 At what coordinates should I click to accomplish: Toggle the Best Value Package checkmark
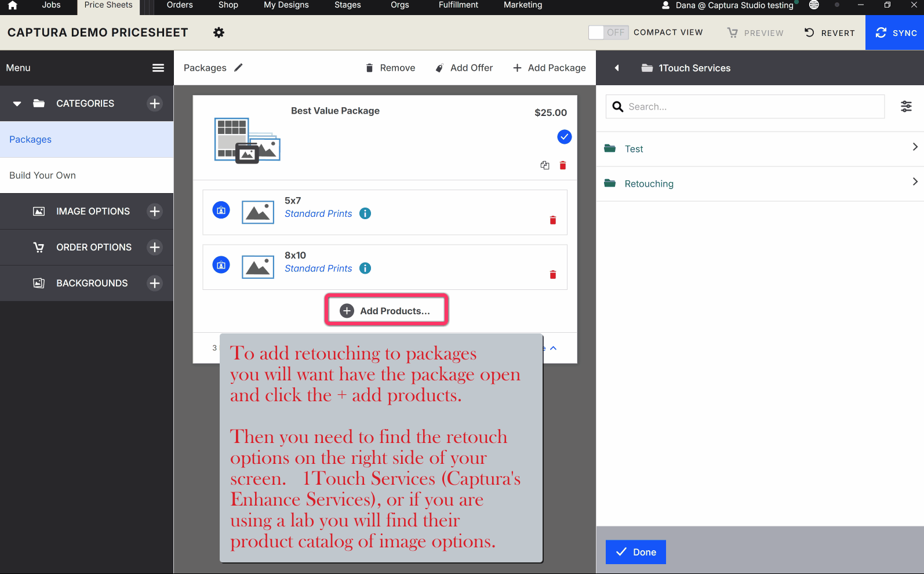[565, 137]
